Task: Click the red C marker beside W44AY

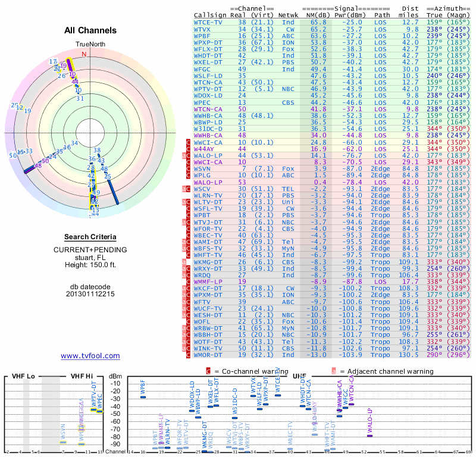Action: [188, 149]
